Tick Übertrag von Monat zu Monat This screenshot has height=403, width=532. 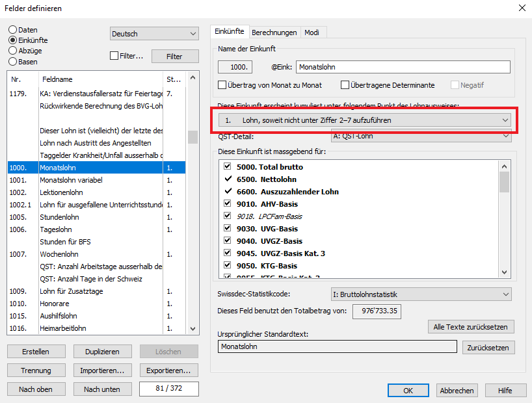222,85
